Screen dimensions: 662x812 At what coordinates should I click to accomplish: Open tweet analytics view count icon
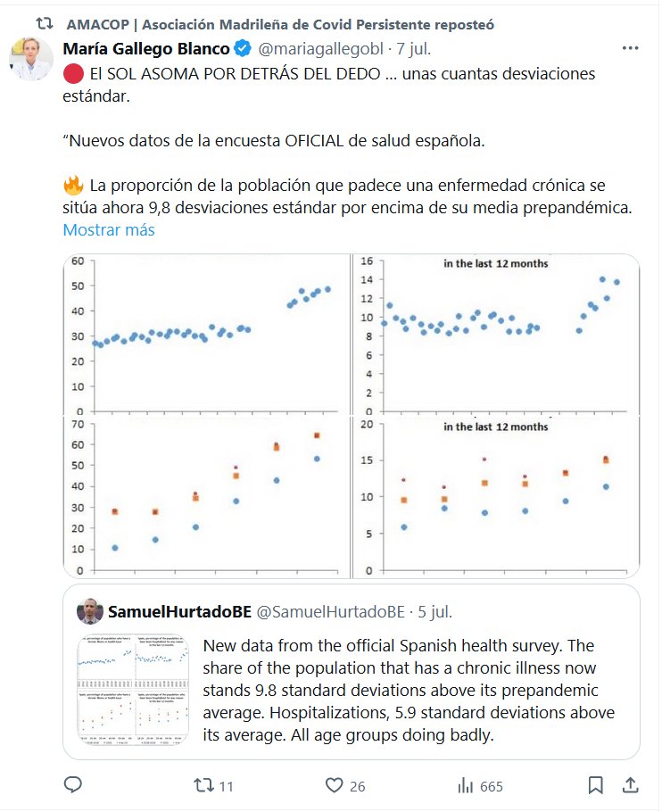pos(465,785)
